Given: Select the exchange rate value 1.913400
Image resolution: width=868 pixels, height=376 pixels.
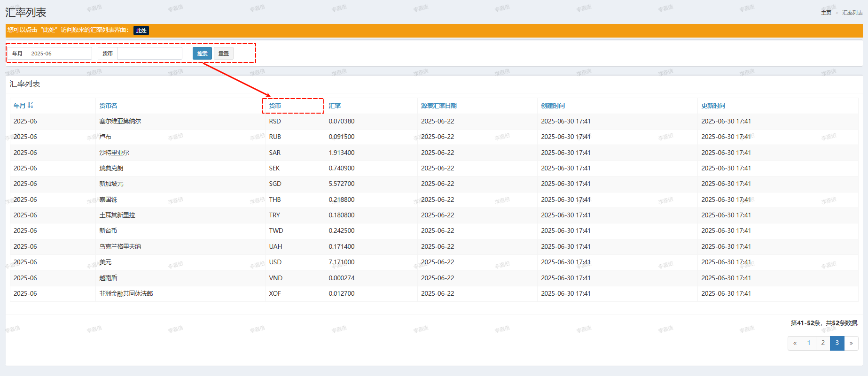Looking at the screenshot, I should click(x=342, y=153).
